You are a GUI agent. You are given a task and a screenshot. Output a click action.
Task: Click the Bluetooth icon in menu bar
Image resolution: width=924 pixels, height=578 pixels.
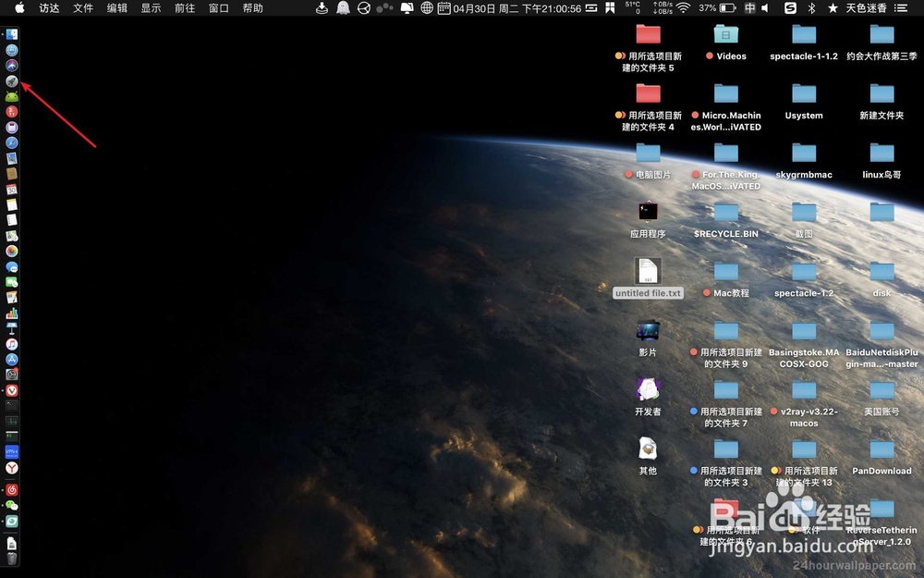click(811, 7)
